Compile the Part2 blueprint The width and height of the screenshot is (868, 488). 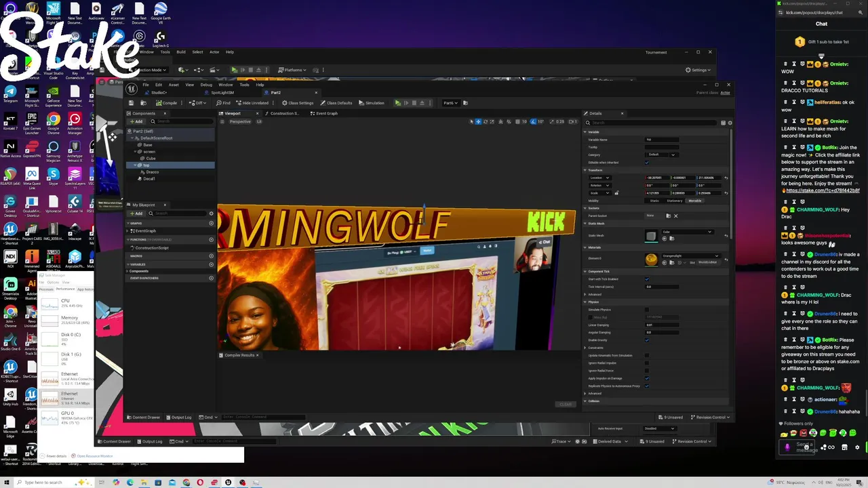(x=166, y=103)
